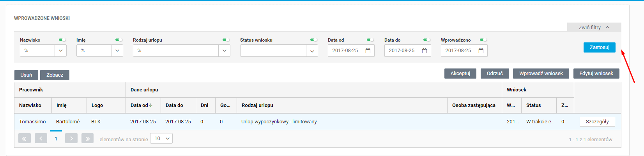Go to the first page of results

[24, 138]
